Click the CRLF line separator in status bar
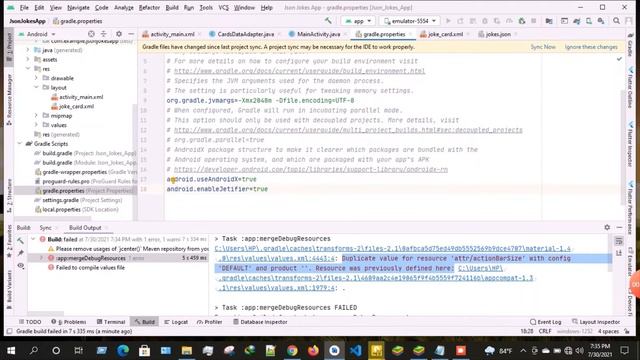The image size is (640, 360). (545, 331)
